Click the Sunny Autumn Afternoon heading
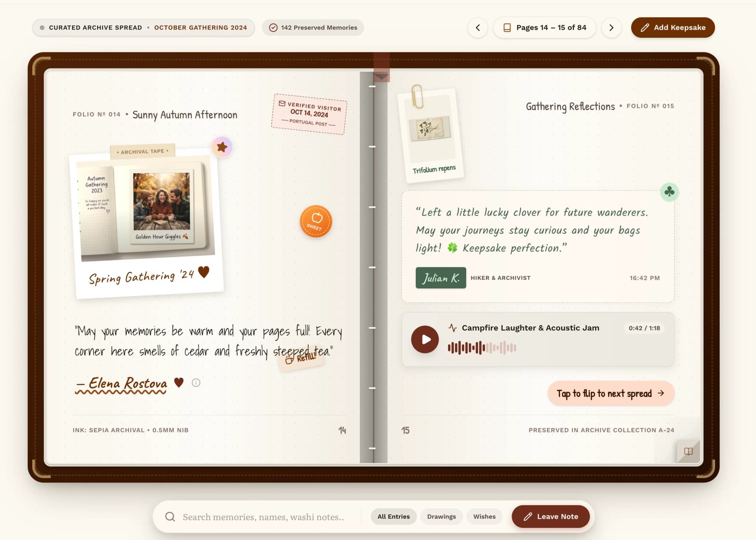This screenshot has height=540, width=756. coord(185,115)
